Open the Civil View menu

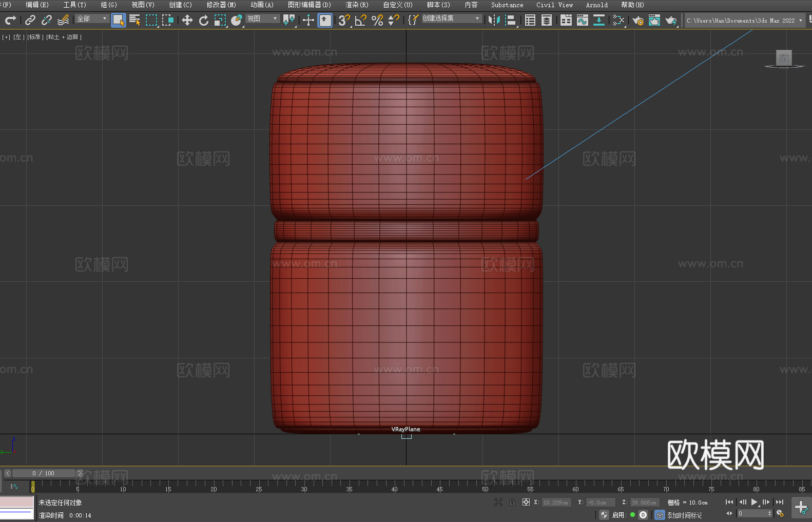554,5
